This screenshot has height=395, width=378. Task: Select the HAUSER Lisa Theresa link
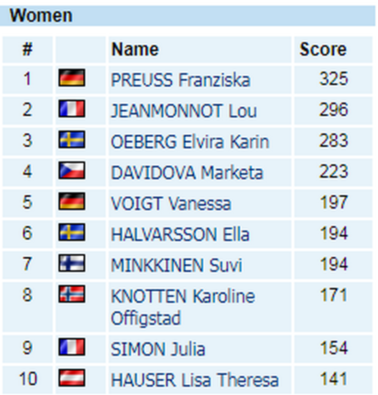coord(194,380)
